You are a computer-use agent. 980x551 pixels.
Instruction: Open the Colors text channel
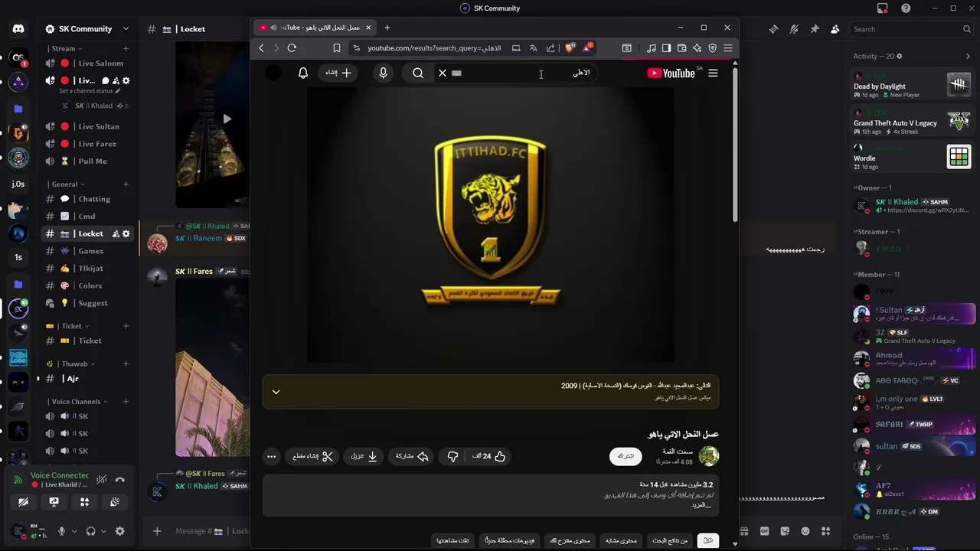point(88,285)
